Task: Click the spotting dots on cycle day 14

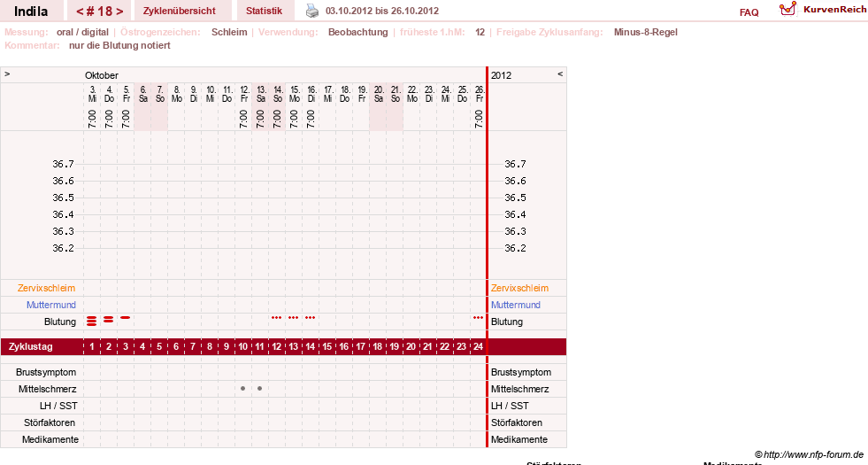Action: click(310, 318)
